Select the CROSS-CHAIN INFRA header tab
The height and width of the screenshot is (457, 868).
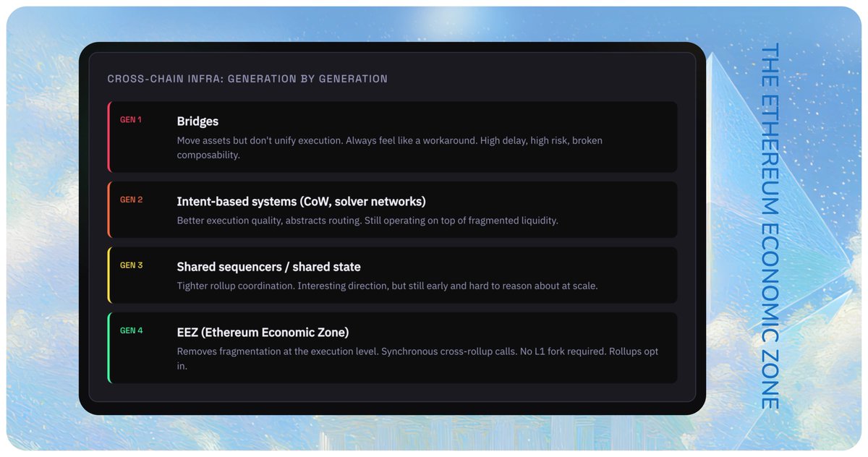click(x=248, y=78)
